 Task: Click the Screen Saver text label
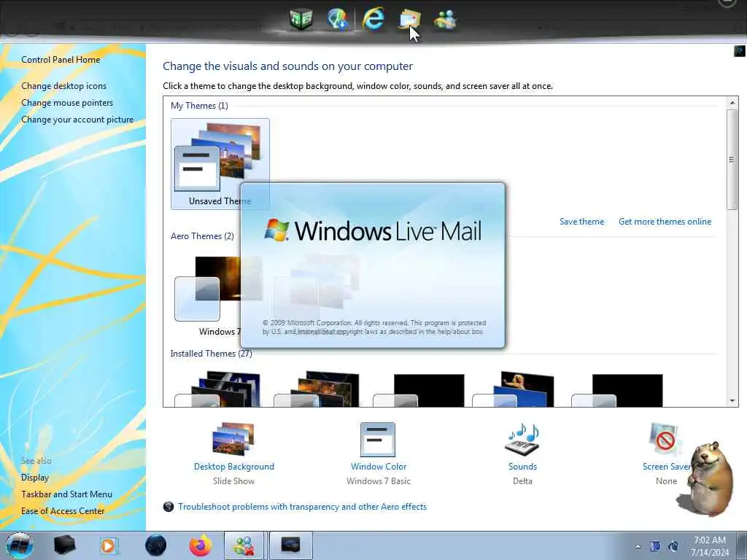[x=667, y=467]
